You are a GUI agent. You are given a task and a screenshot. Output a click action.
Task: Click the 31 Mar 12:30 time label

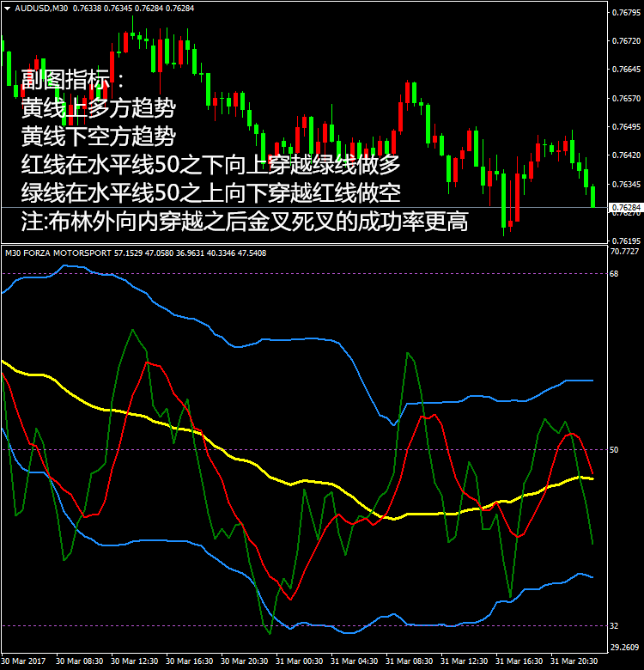(x=465, y=661)
